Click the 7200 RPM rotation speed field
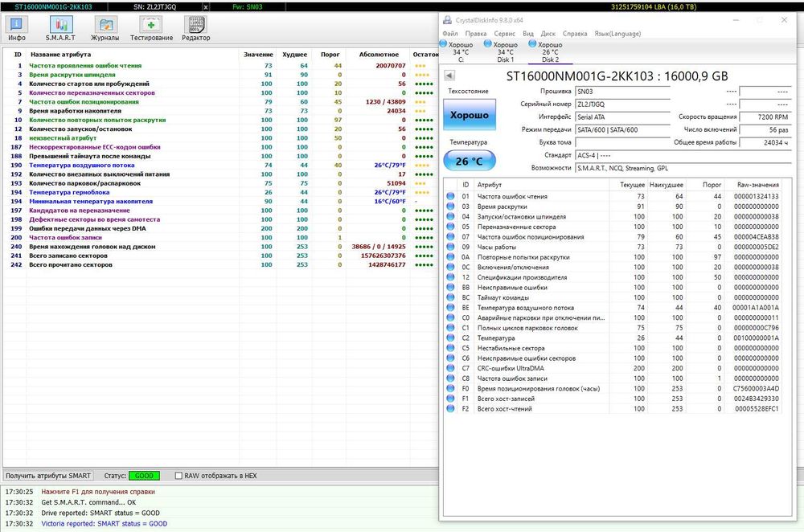 pos(765,117)
